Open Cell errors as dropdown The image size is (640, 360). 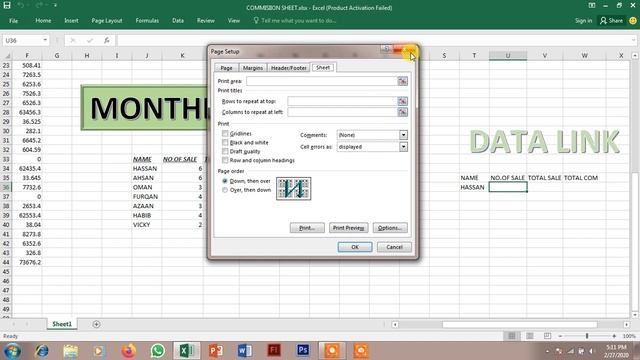[x=403, y=147]
